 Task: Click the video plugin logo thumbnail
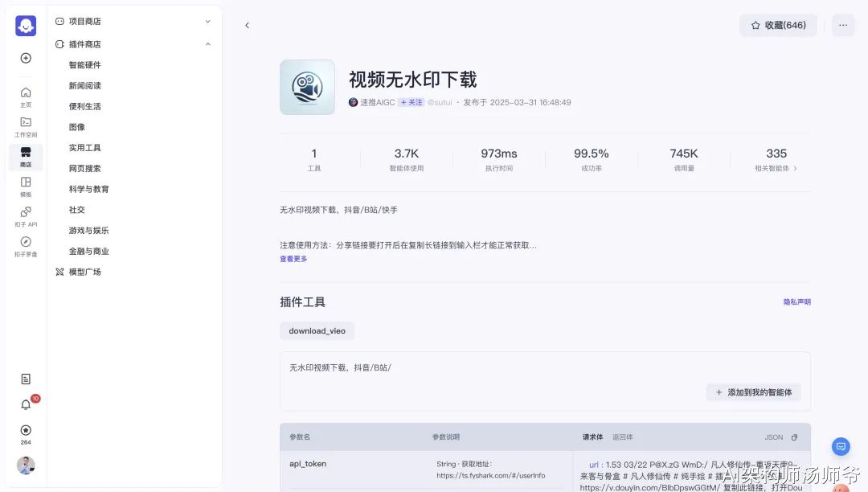307,88
